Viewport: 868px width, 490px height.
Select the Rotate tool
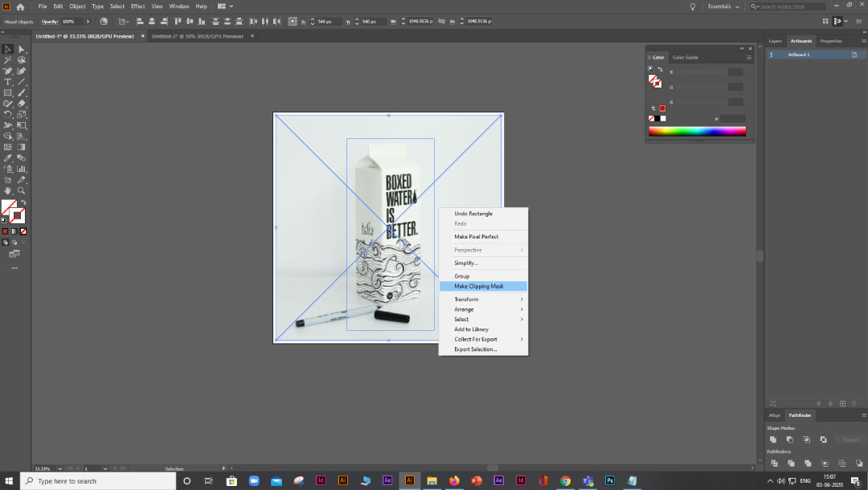pos(8,115)
